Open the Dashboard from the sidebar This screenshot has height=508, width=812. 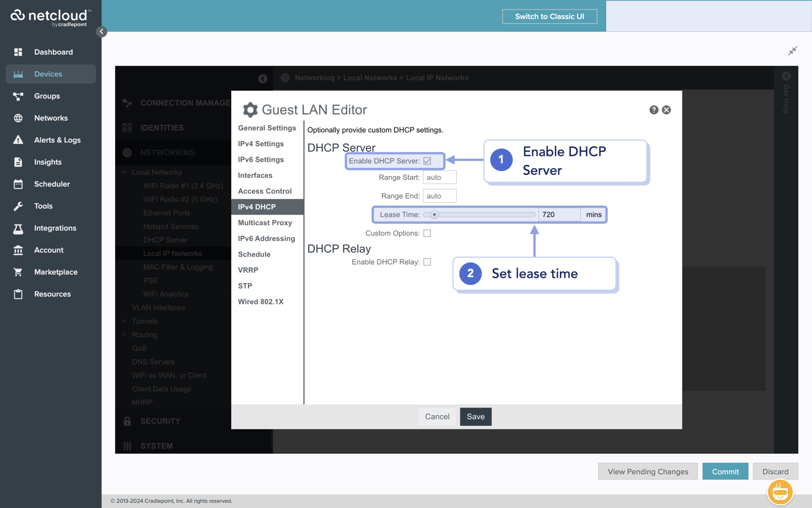point(54,51)
